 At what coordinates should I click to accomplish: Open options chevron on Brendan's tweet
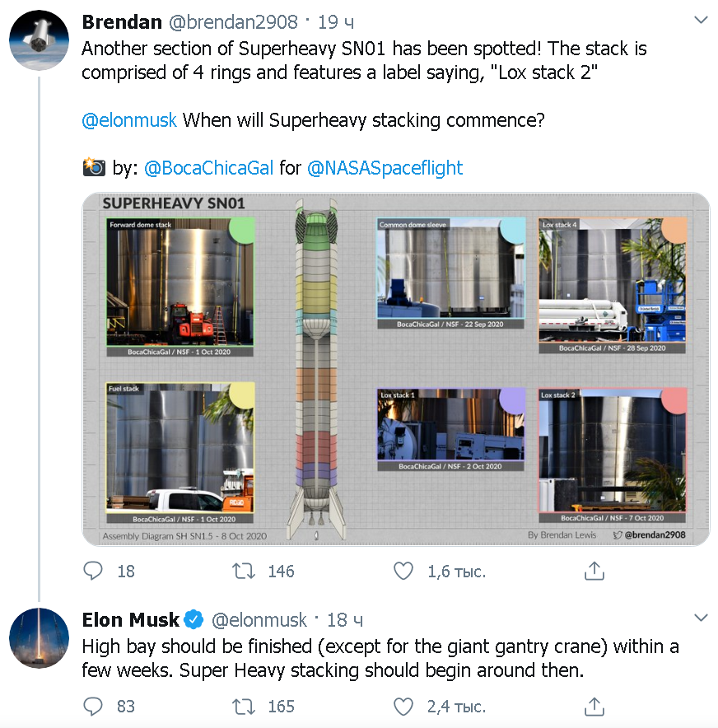coord(700,19)
